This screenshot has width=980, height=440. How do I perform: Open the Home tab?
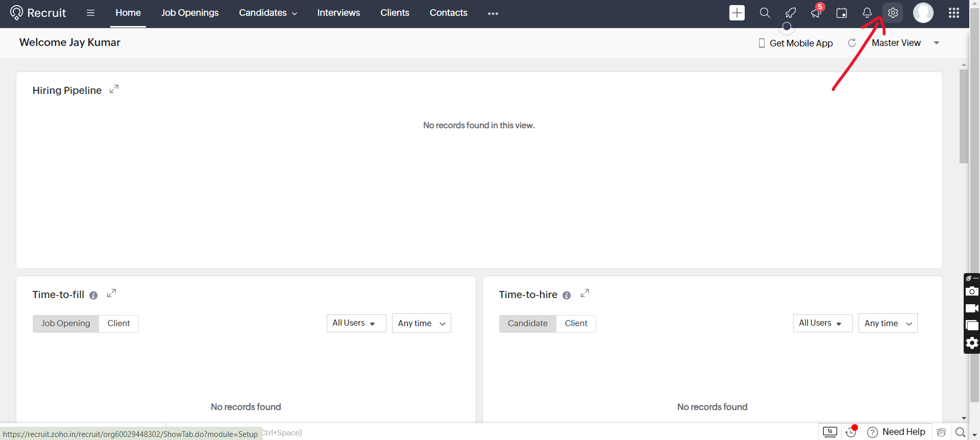128,13
